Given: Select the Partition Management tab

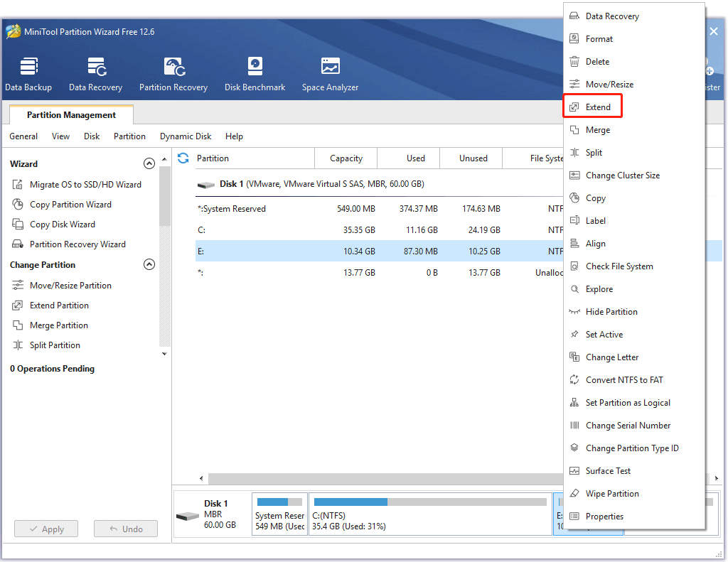Looking at the screenshot, I should click(x=71, y=114).
